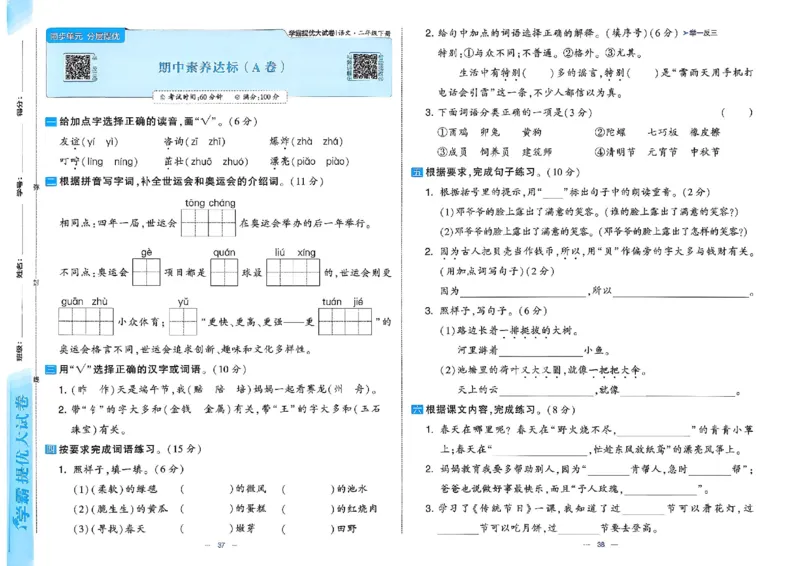Click the 同步单元 分层提优 label
Viewport: 800px width, 566px height.
[85, 36]
